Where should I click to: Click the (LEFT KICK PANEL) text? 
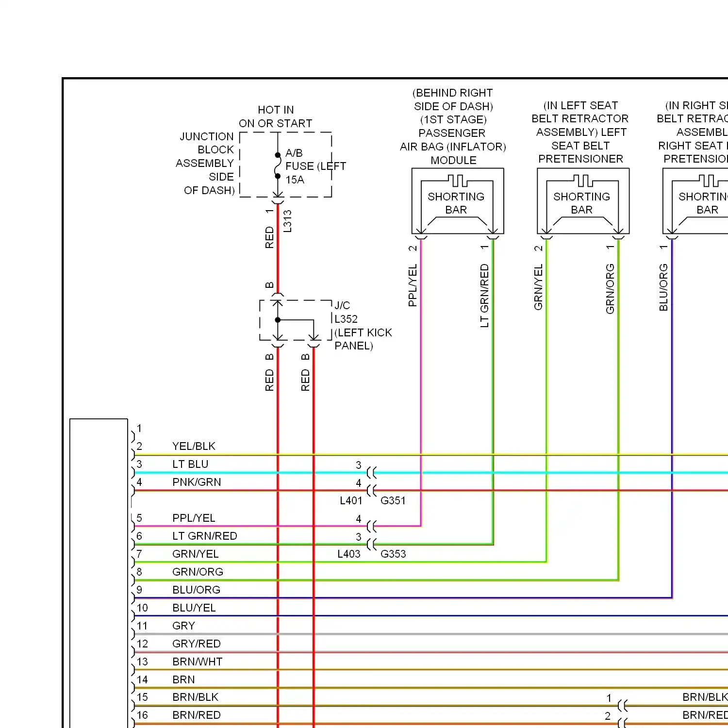pos(363,339)
